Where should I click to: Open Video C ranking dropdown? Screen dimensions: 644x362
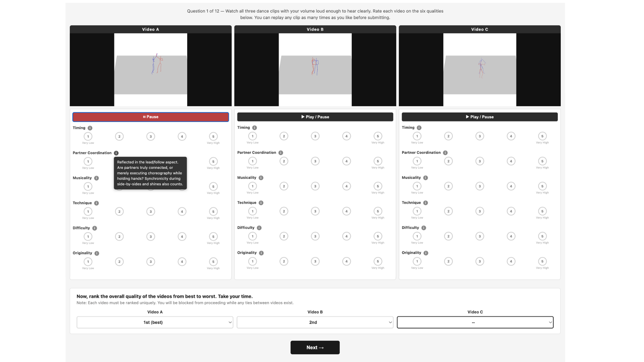tap(475, 322)
